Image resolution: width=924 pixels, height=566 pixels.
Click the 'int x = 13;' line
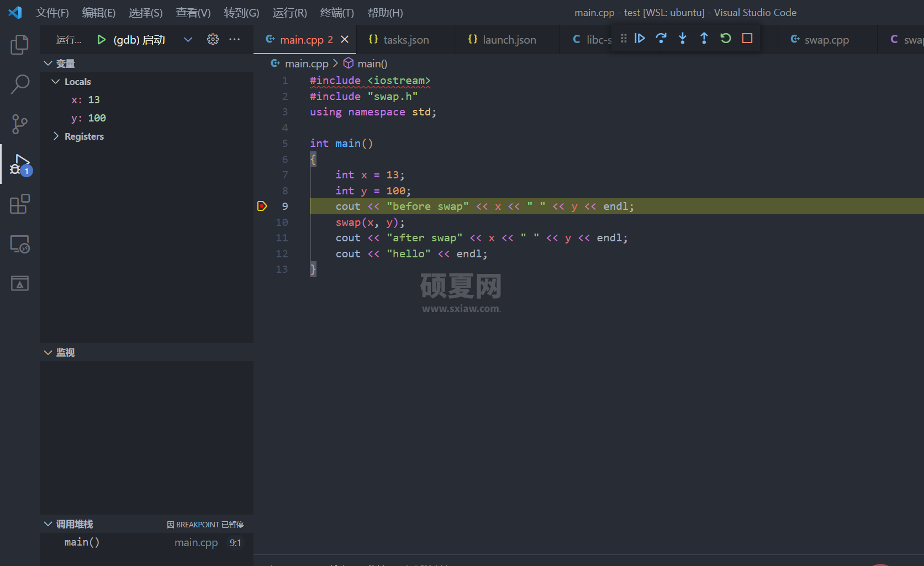[x=370, y=174]
